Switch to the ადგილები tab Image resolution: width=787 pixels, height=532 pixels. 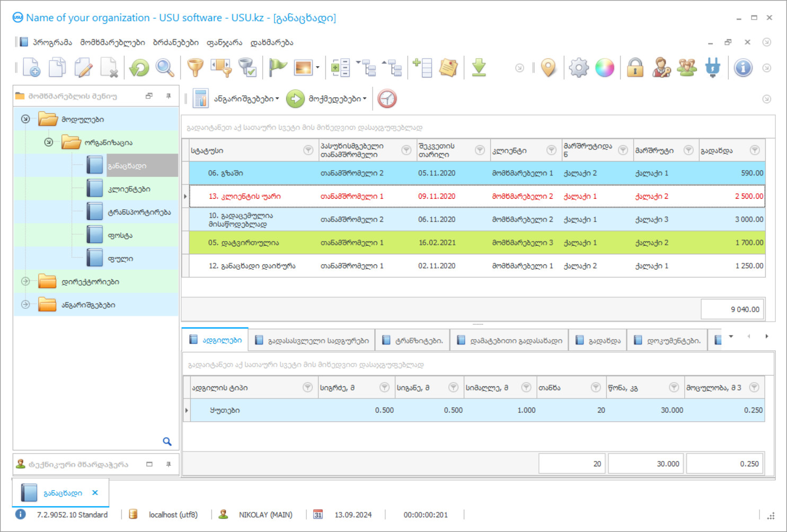pos(215,340)
